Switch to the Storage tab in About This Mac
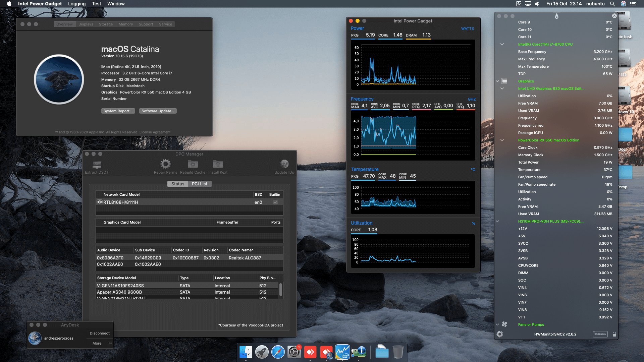 pyautogui.click(x=106, y=24)
